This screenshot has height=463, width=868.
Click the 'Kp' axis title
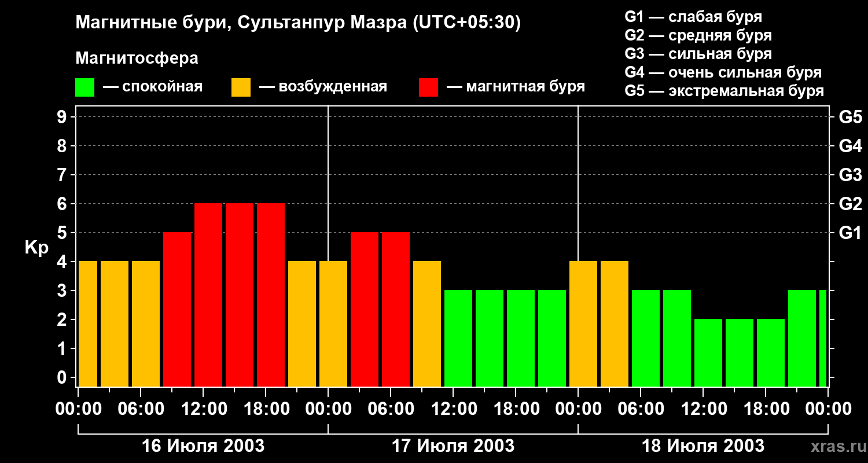point(36,248)
